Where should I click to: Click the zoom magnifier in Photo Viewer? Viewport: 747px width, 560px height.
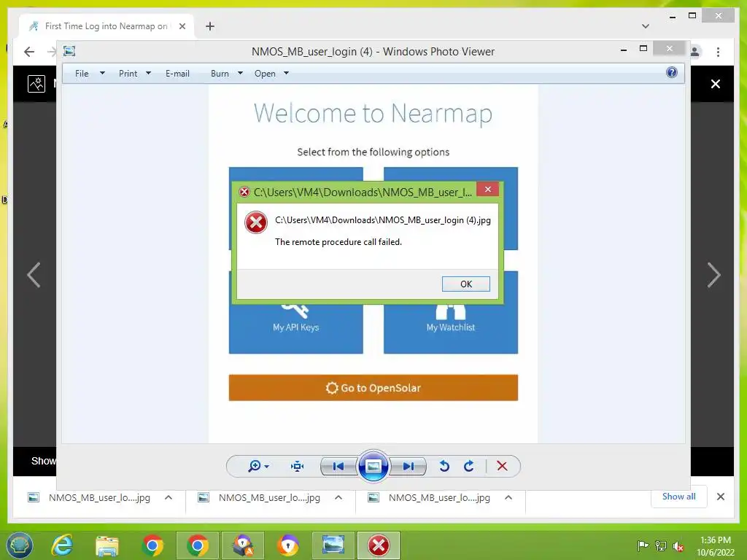coord(255,466)
